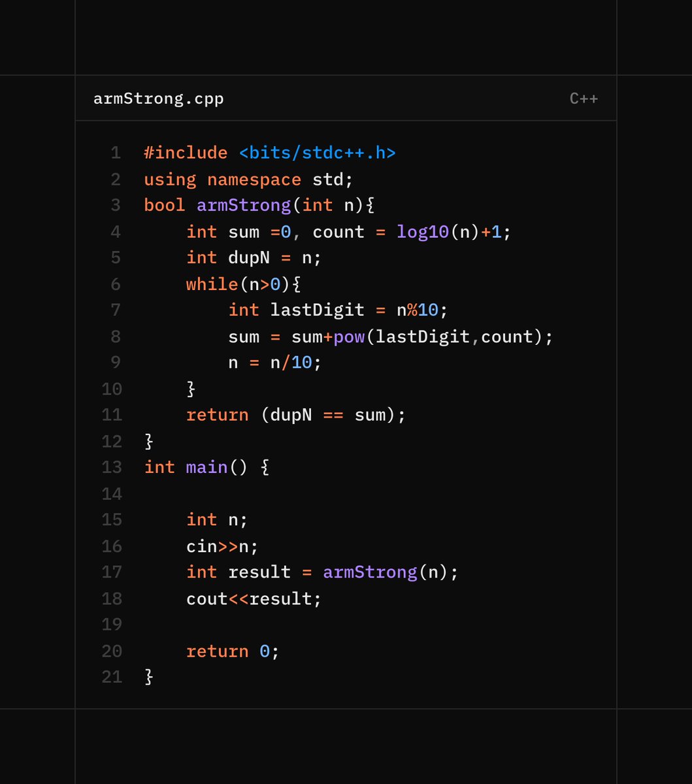Viewport: 692px width, 784px height.
Task: Click the closing brace on line 12
Action: coord(149,442)
